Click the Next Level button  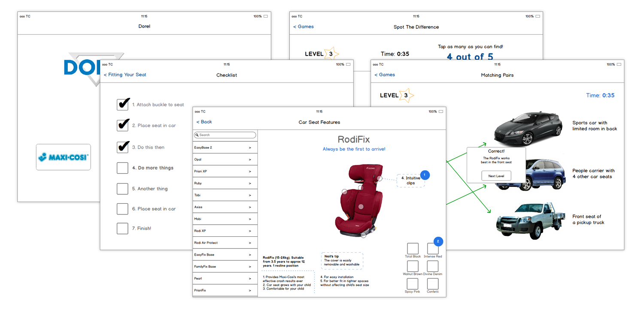[496, 175]
